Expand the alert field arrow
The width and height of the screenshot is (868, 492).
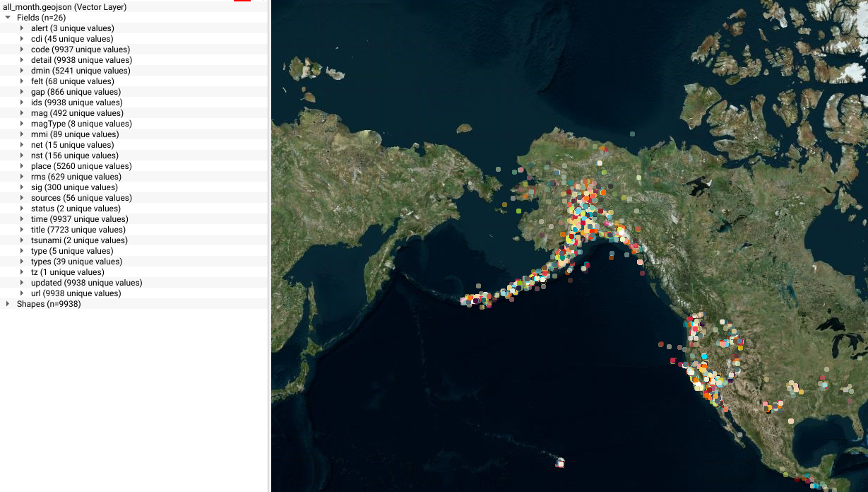coord(22,28)
